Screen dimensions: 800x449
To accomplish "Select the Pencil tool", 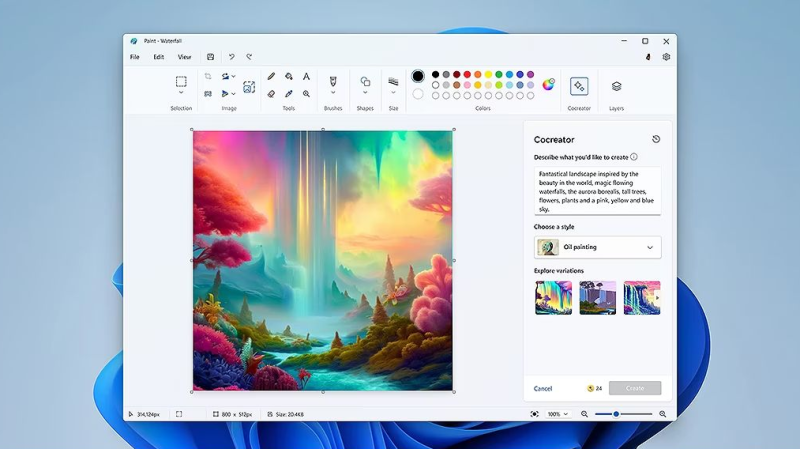I will tap(272, 76).
